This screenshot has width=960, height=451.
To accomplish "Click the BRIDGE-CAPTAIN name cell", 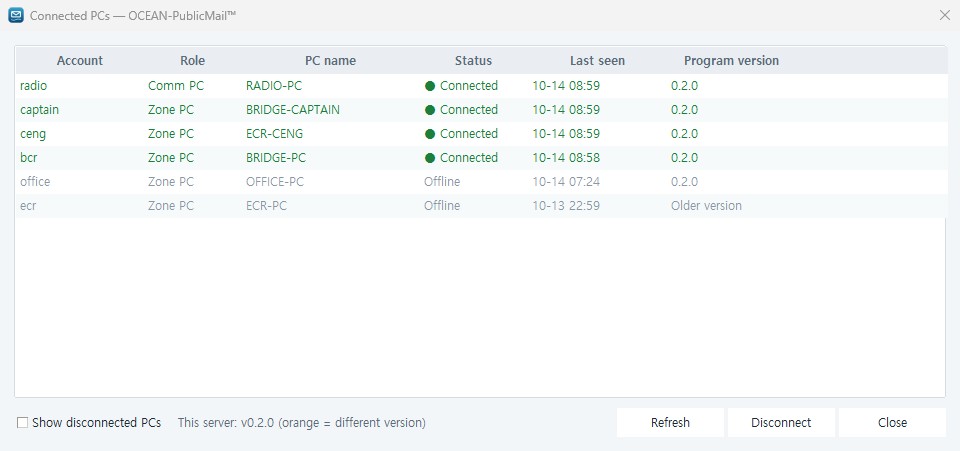I will click(x=293, y=110).
